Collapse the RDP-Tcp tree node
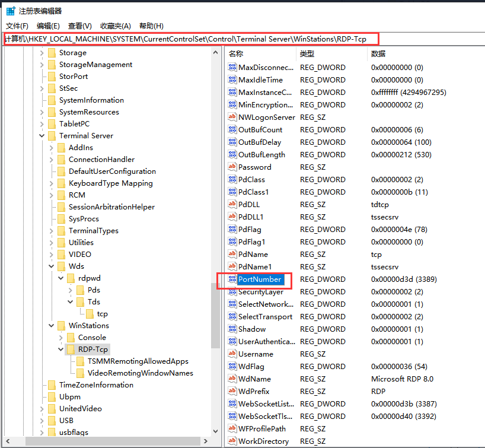The width and height of the screenshot is (485, 448). [x=61, y=349]
